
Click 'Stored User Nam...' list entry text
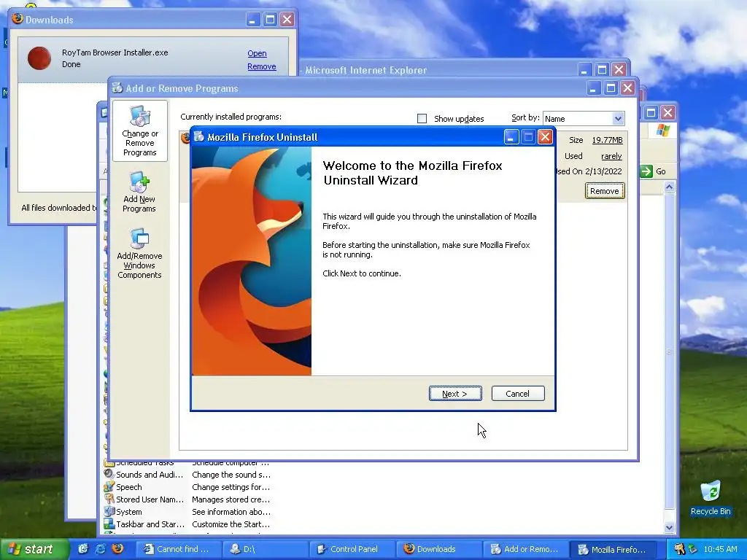pos(150,499)
